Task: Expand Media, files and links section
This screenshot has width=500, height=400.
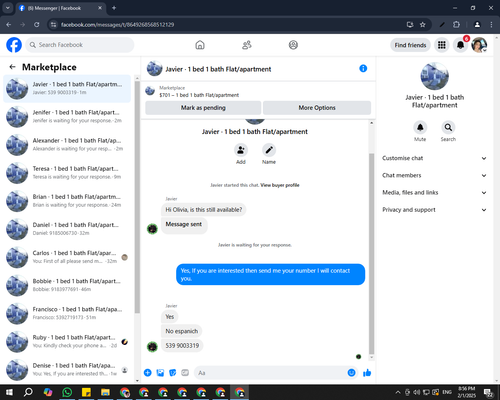Action: (434, 192)
